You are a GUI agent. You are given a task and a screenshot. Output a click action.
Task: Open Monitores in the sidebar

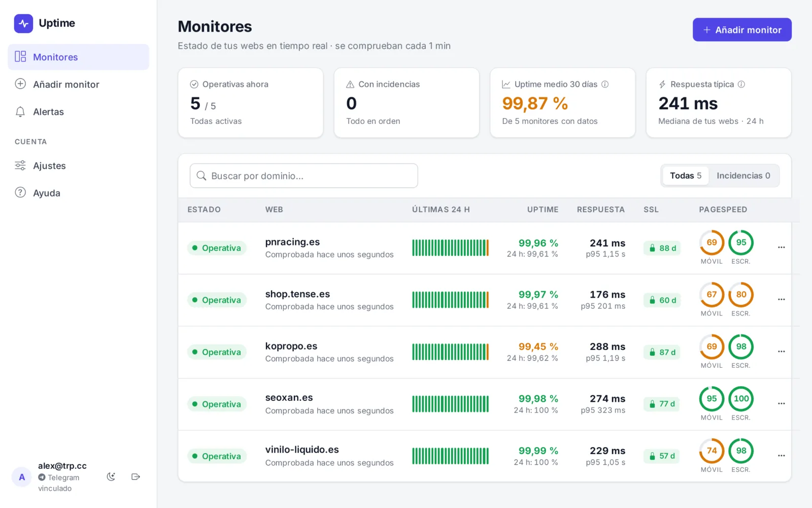point(78,57)
